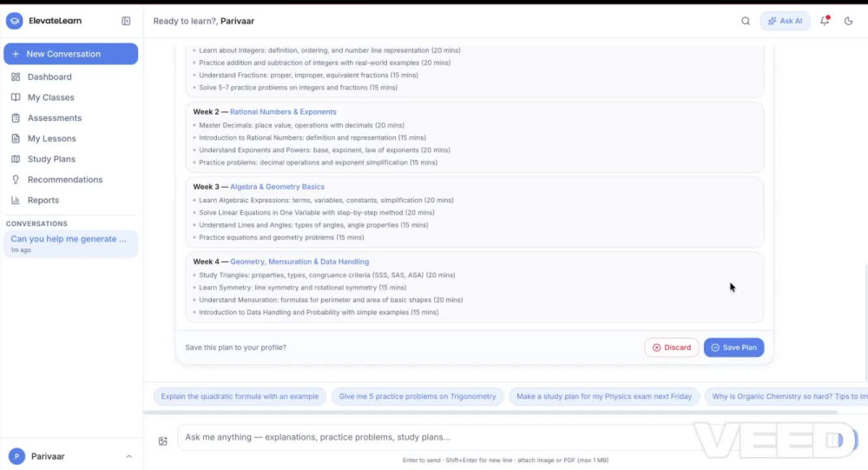Select suggestion 'Give me 5 practice problems on Trigonometry'
This screenshot has height=470, width=868.
point(418,396)
